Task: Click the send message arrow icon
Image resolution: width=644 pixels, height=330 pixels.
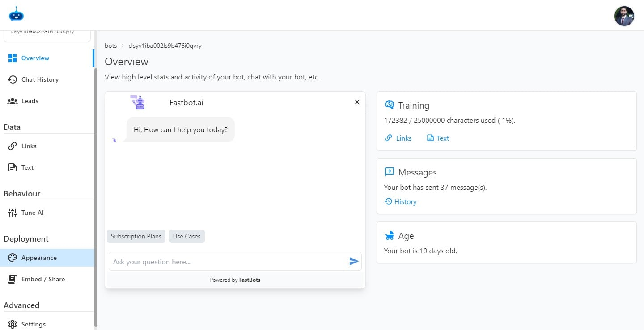Action: [x=354, y=261]
